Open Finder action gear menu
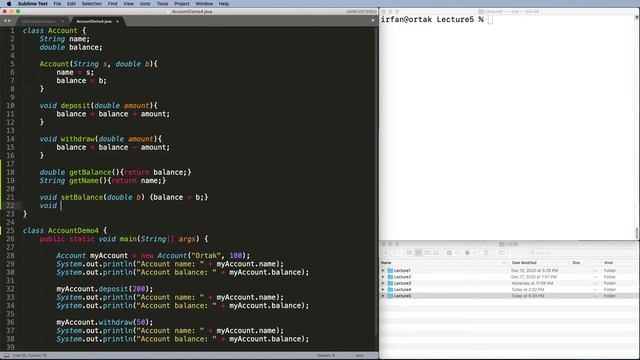Viewport: 640px width, 360px height. pos(470,253)
